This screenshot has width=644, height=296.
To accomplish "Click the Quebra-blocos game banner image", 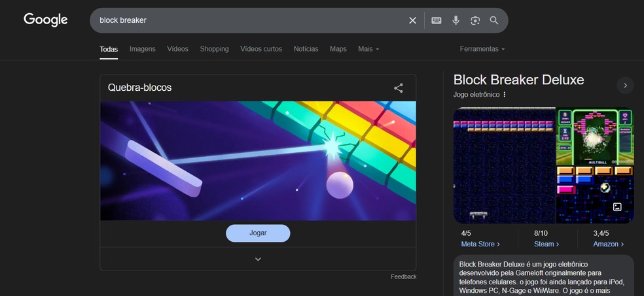I will click(x=258, y=161).
